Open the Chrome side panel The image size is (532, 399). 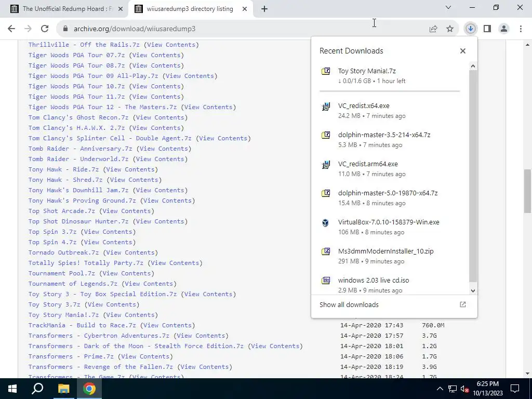click(487, 29)
